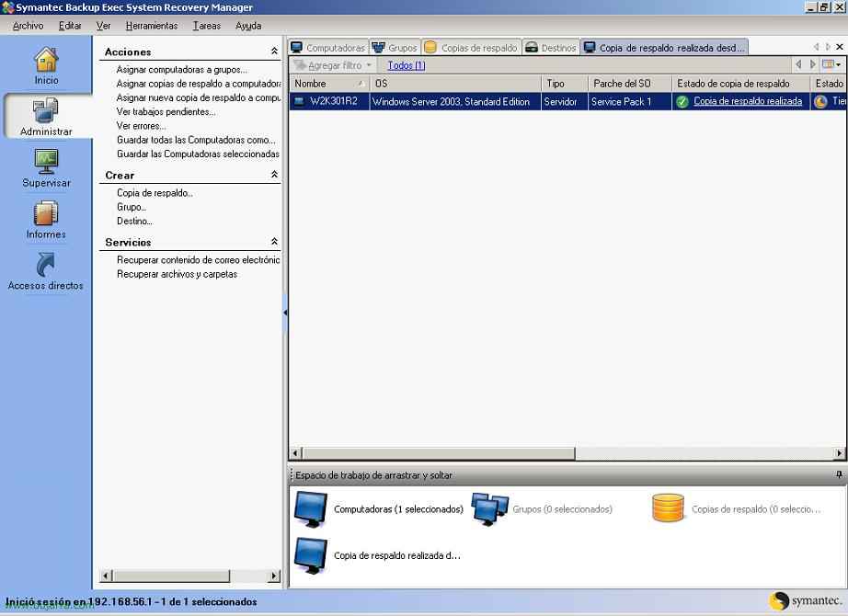Select the Administrar sidebar icon
The width and height of the screenshot is (848, 616).
click(x=45, y=111)
